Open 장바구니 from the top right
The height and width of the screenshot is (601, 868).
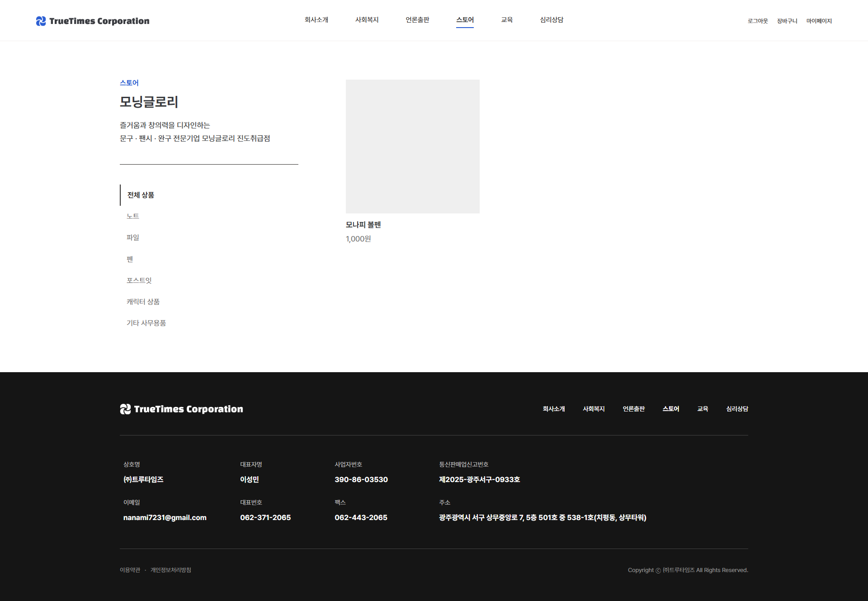tap(787, 21)
